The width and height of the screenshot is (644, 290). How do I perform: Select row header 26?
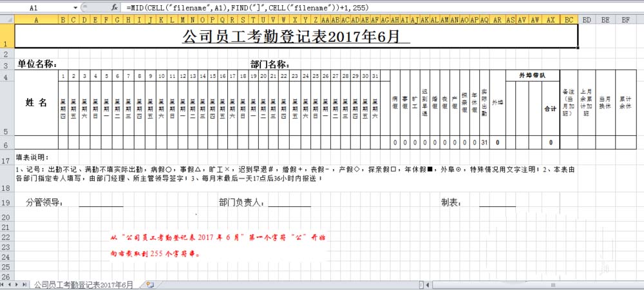(x=7, y=276)
